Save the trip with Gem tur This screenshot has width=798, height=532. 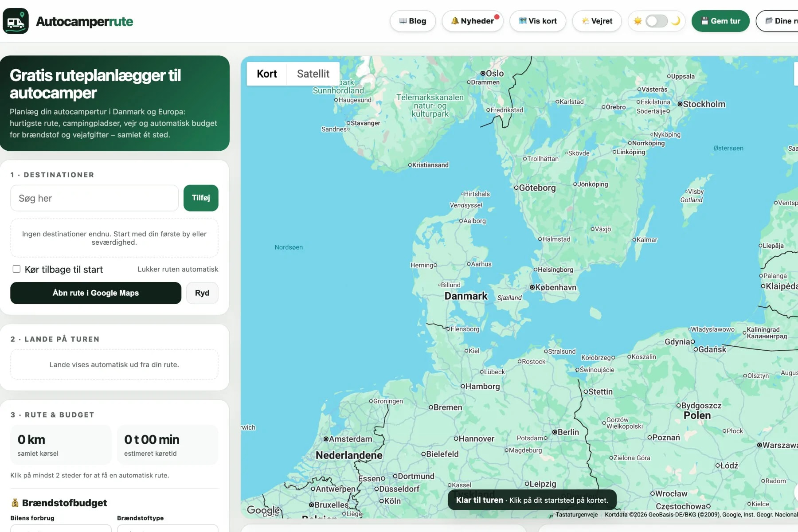coord(720,21)
